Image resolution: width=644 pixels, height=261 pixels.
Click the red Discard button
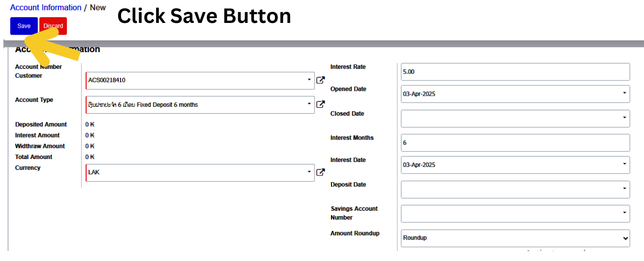53,26
